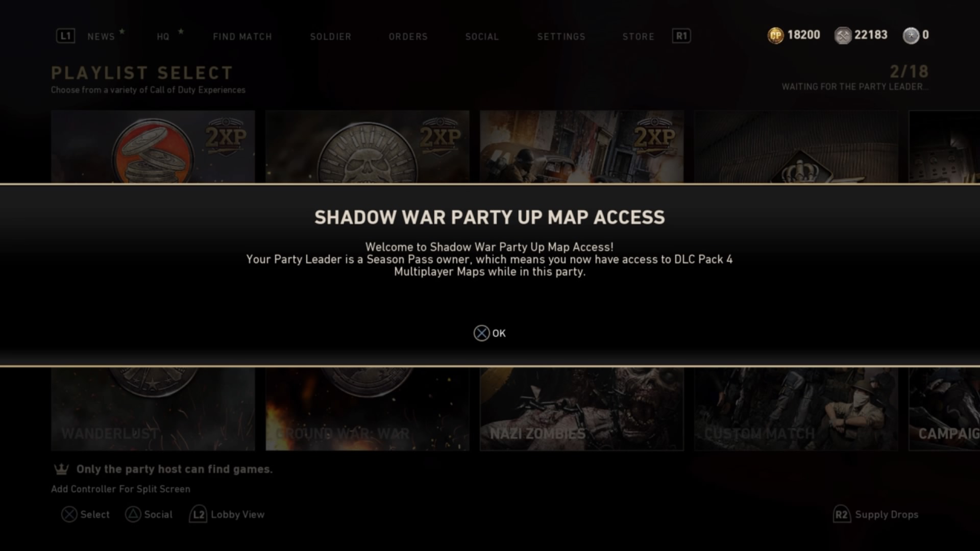The width and height of the screenshot is (980, 551).
Task: Go to the STORE tab
Action: coord(638,37)
